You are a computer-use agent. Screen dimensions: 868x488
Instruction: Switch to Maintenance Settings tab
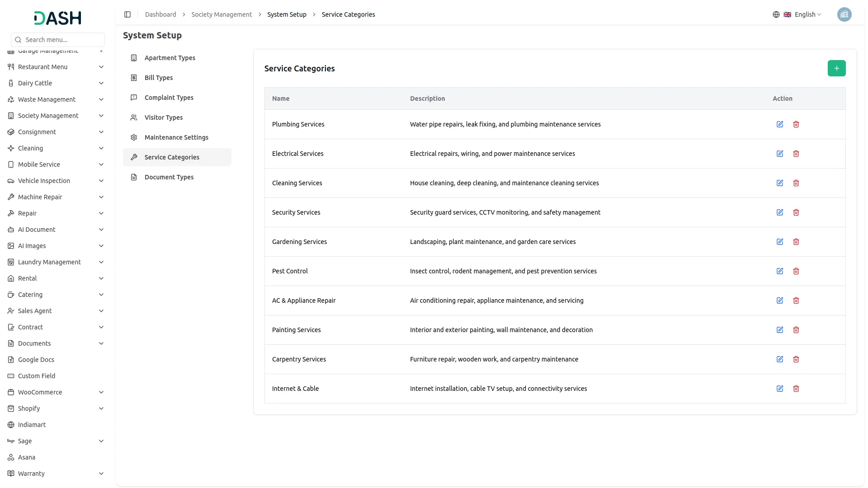click(x=176, y=137)
